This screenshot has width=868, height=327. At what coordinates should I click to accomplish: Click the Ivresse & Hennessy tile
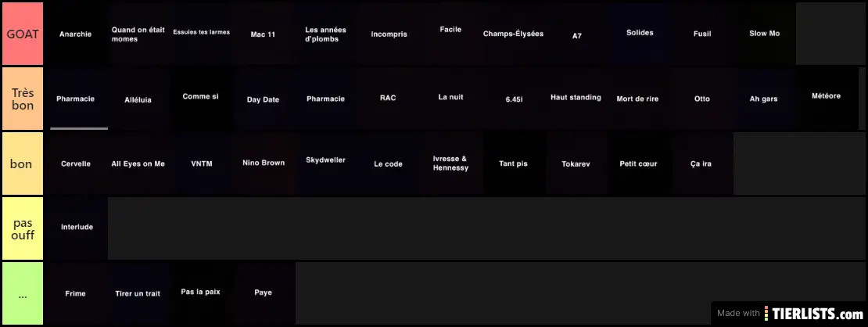point(450,163)
